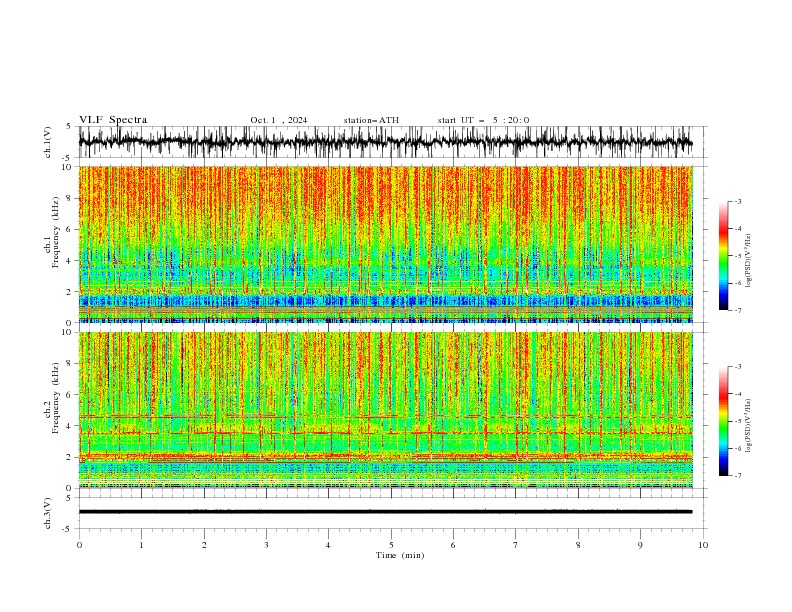Image resolution: width=792 pixels, height=612 pixels.
Task: Click the time tick label '5'
Action: click(391, 545)
